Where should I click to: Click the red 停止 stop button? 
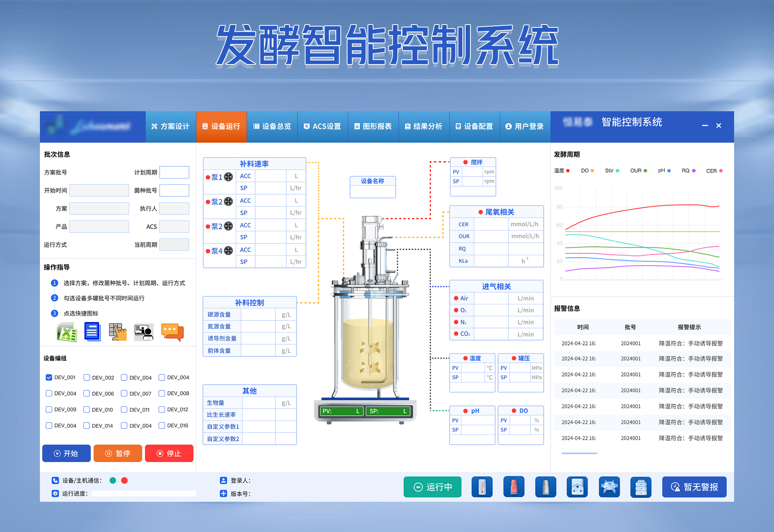click(169, 453)
